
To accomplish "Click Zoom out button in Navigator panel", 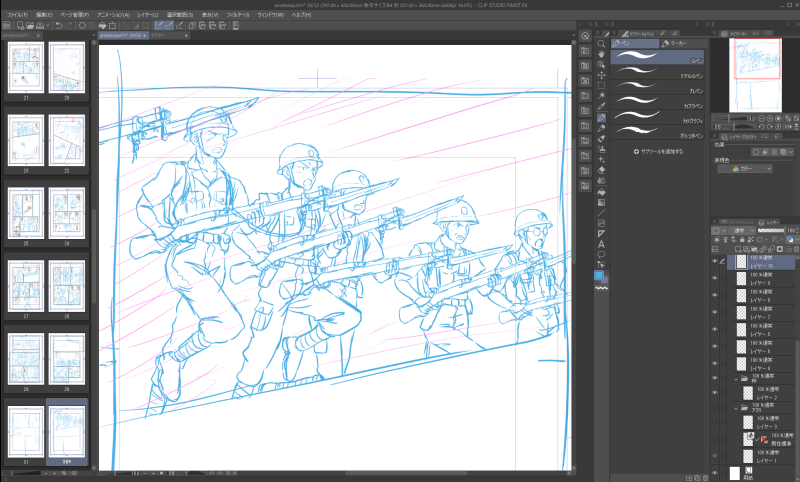I will tap(761, 118).
